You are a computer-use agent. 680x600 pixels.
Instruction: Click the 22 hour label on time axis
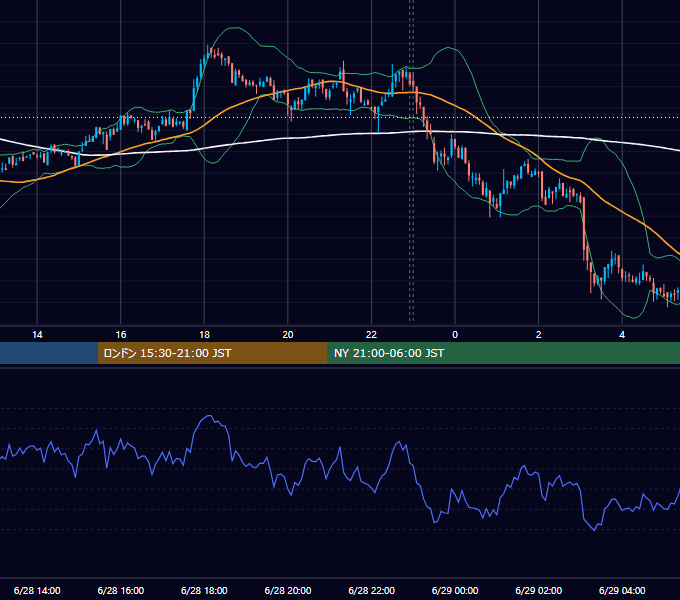point(371,335)
